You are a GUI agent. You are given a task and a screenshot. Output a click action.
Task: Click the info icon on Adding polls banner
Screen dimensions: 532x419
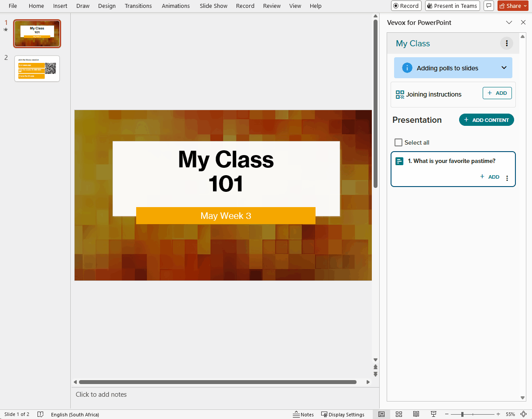[407, 68]
